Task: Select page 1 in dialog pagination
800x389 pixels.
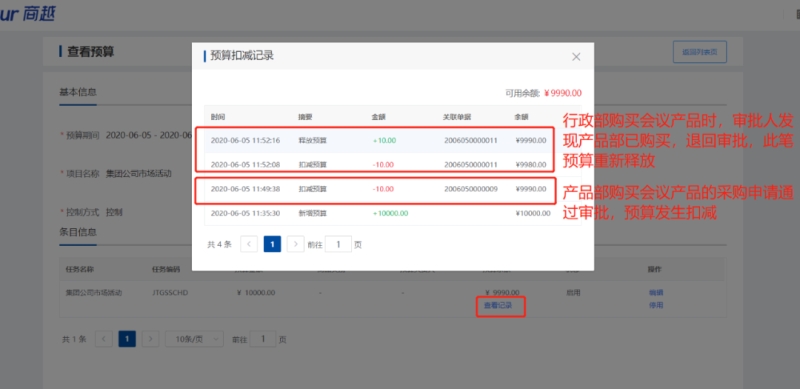Action: [x=272, y=244]
